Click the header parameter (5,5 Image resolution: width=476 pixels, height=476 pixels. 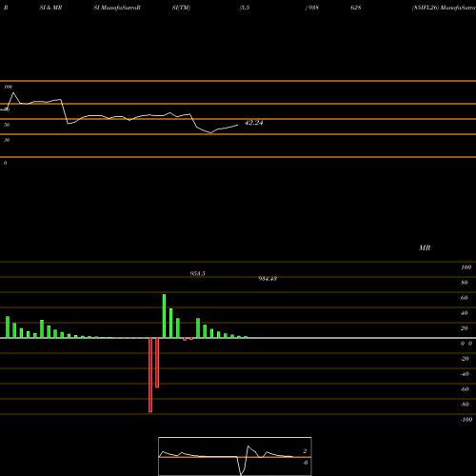click(x=245, y=8)
